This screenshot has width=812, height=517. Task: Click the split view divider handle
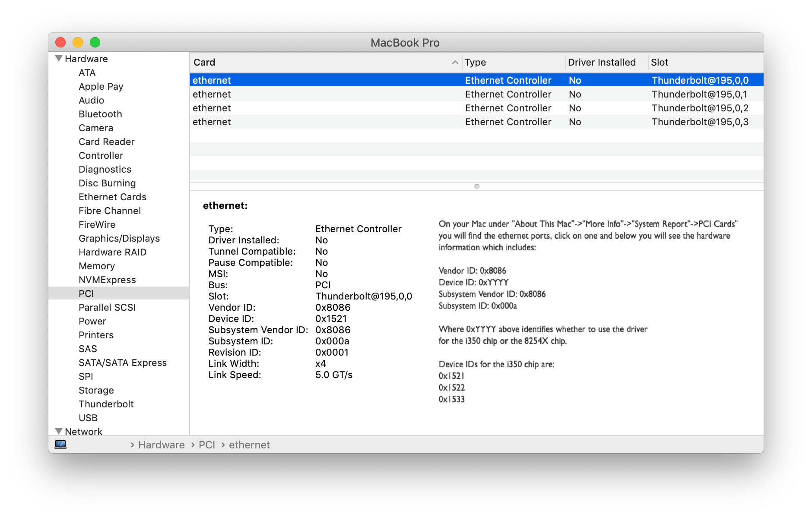pos(477,186)
